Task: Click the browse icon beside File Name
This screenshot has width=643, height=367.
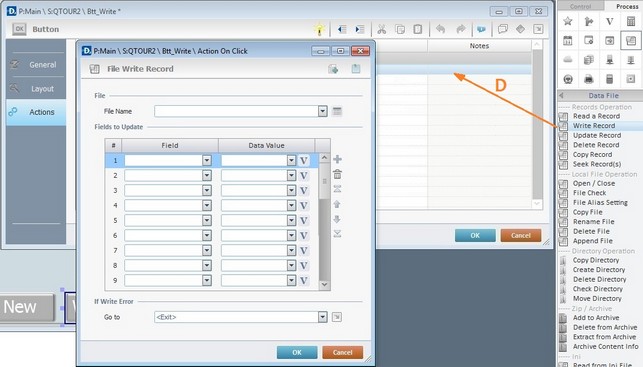Action: tap(337, 111)
